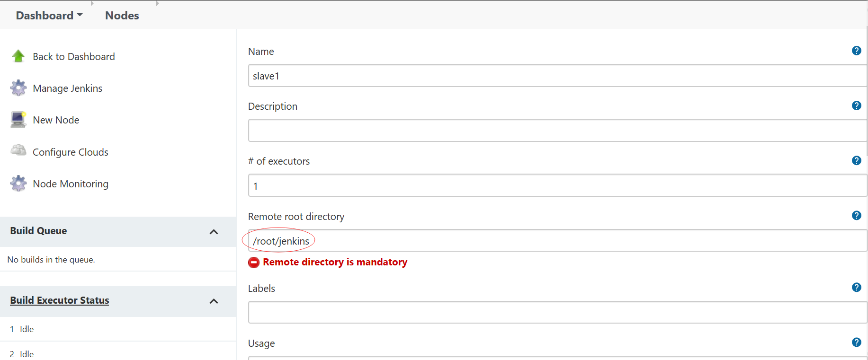Open help for the Name field
868x360 pixels.
[856, 51]
